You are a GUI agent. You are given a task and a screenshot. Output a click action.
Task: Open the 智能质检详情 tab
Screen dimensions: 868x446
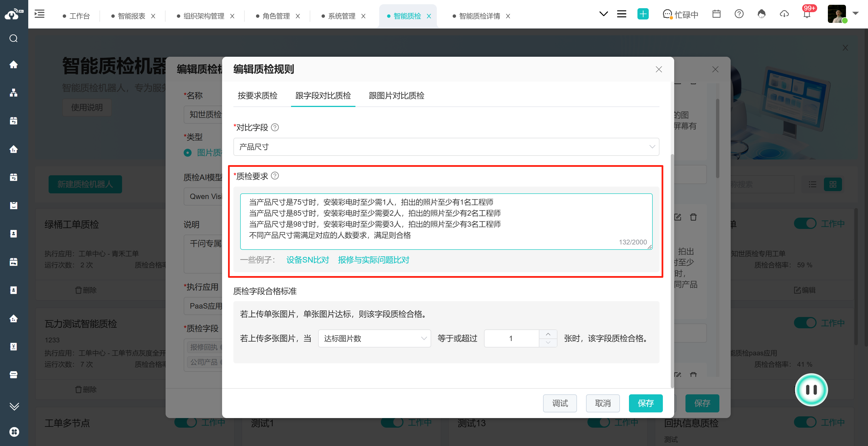pos(479,16)
